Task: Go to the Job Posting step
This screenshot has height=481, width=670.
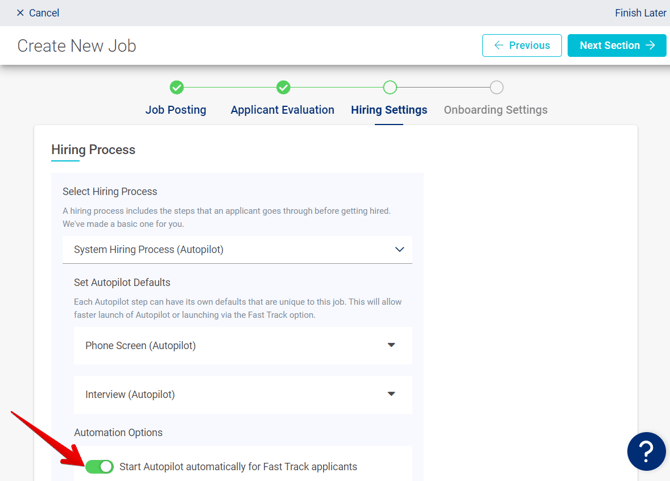Action: click(176, 110)
